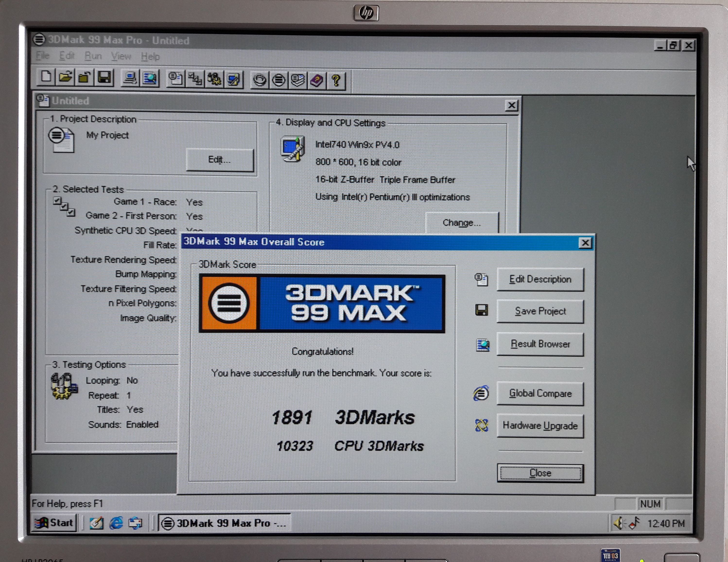This screenshot has width=728, height=562.
Task: Click the Game 1 - Race label
Action: coord(145,202)
